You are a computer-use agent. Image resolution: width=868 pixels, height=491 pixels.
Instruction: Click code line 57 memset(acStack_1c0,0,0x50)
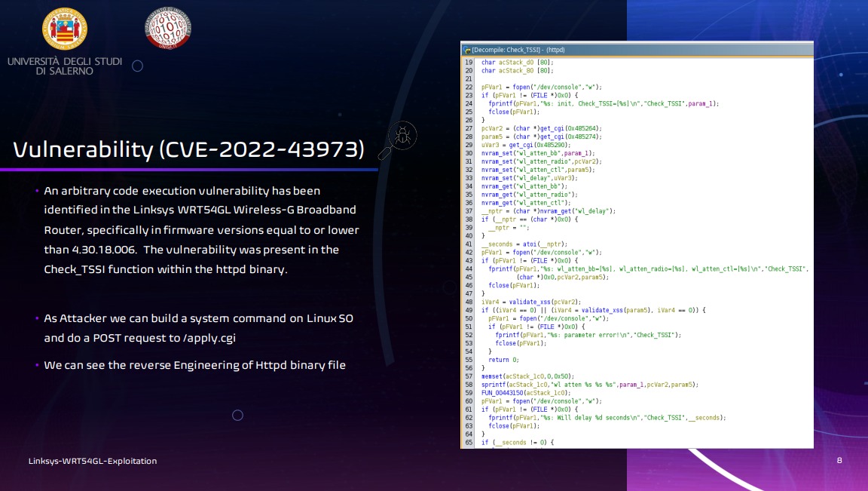[x=527, y=376]
